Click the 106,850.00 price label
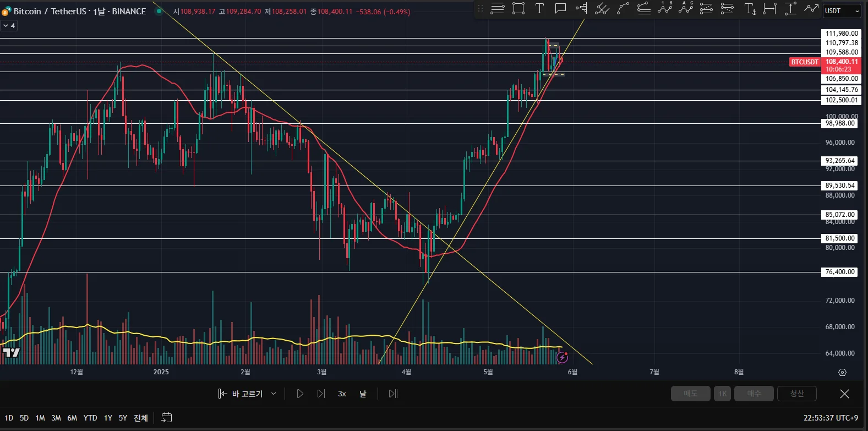 [842, 79]
